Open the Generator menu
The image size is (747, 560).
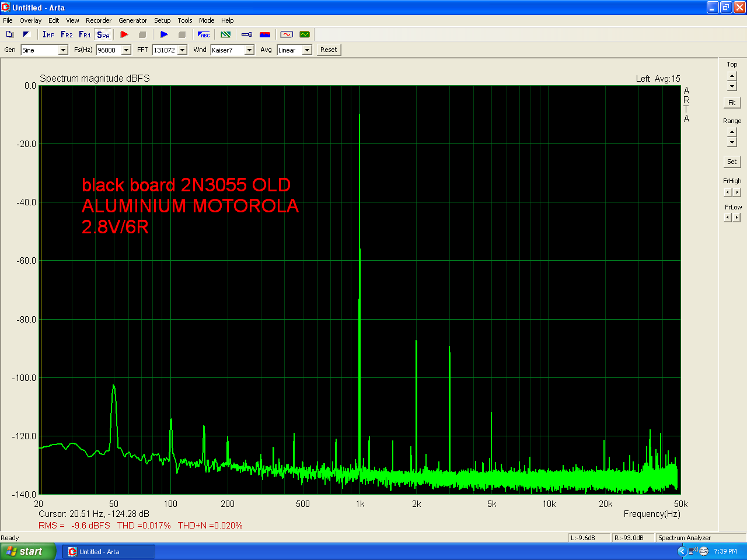click(x=133, y=20)
